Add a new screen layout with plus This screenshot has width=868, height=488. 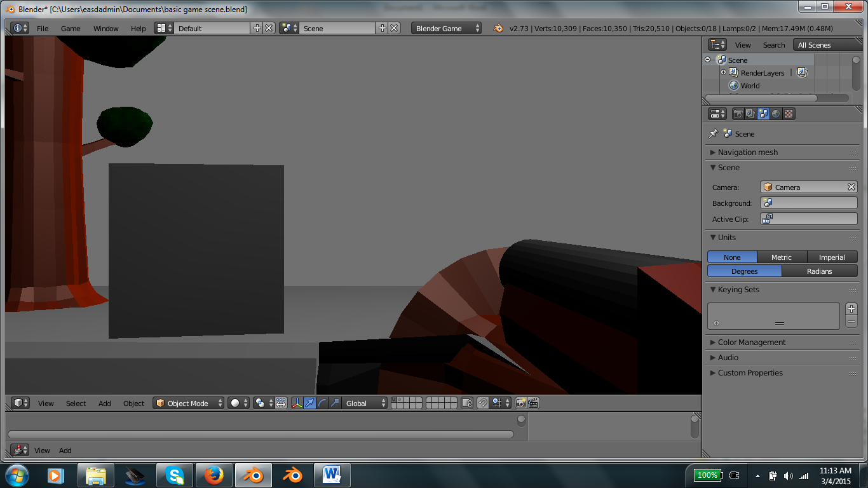coord(257,28)
